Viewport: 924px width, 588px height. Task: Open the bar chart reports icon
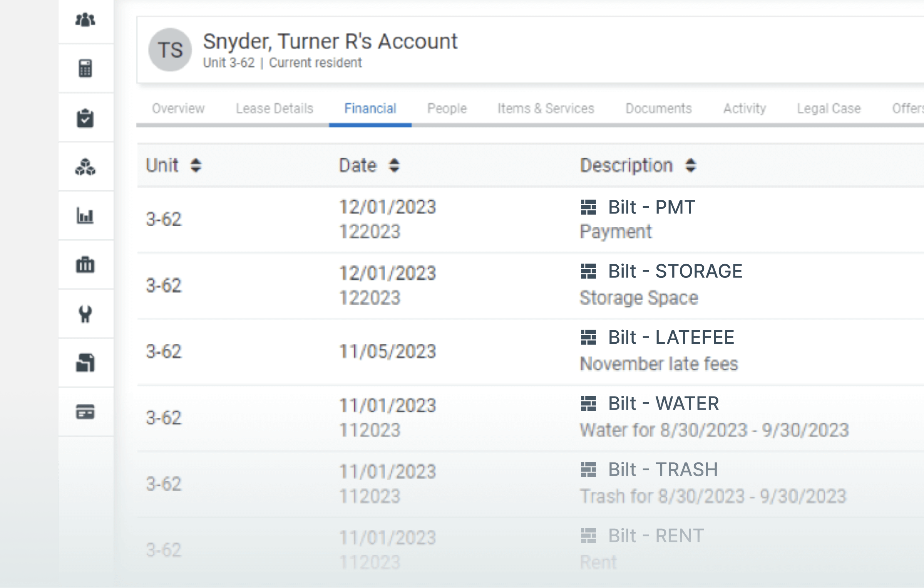(x=85, y=216)
